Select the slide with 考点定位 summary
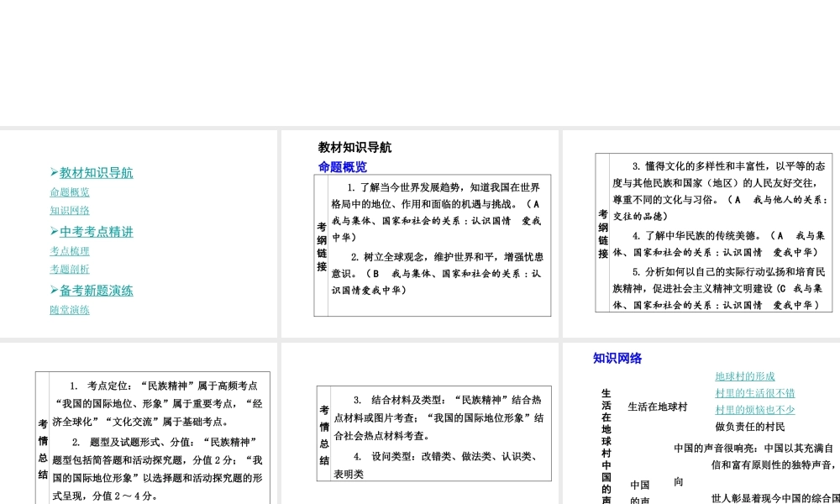 pyautogui.click(x=139, y=423)
